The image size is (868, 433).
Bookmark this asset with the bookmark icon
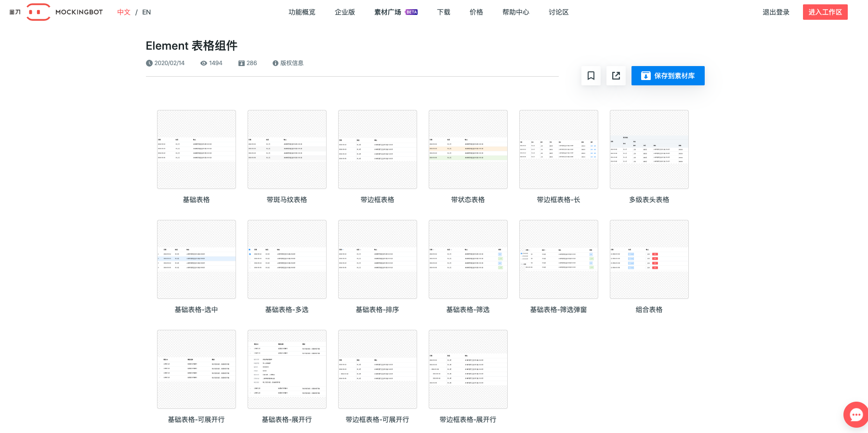pyautogui.click(x=591, y=76)
